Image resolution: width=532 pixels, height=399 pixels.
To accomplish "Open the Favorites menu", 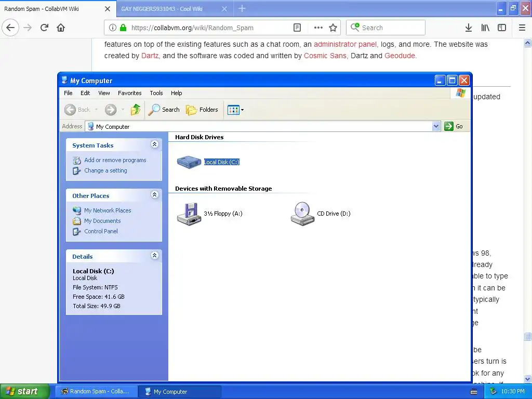I will [x=129, y=93].
